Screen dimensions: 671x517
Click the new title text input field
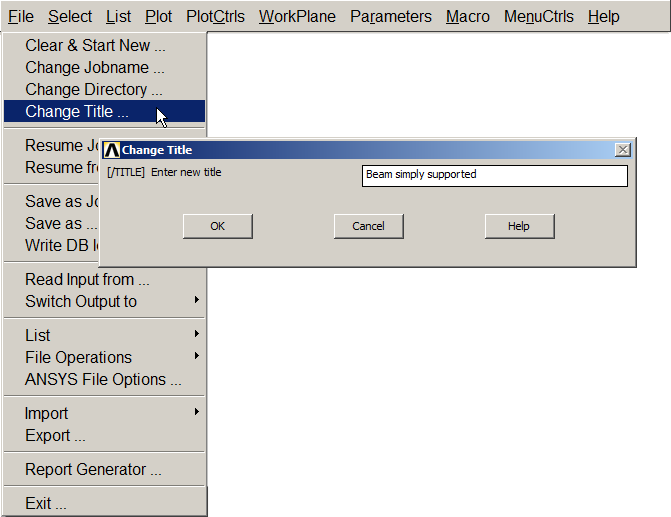(494, 175)
